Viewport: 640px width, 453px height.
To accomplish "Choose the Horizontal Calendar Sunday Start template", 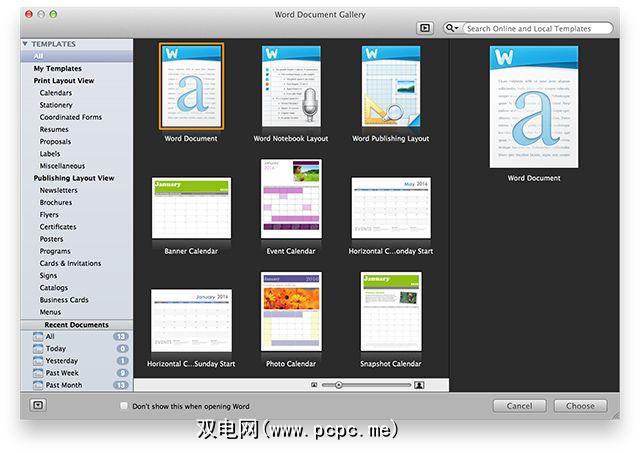I will (x=191, y=321).
